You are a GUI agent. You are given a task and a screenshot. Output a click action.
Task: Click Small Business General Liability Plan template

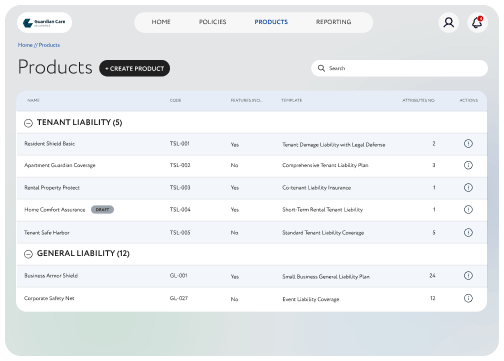tap(326, 277)
